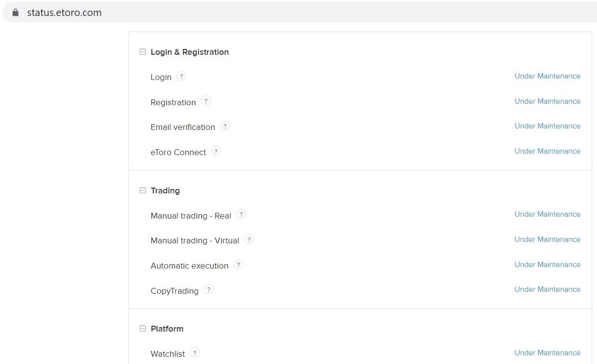Image resolution: width=597 pixels, height=364 pixels.
Task: Click the Watchlist question mark icon
Action: [x=194, y=353]
